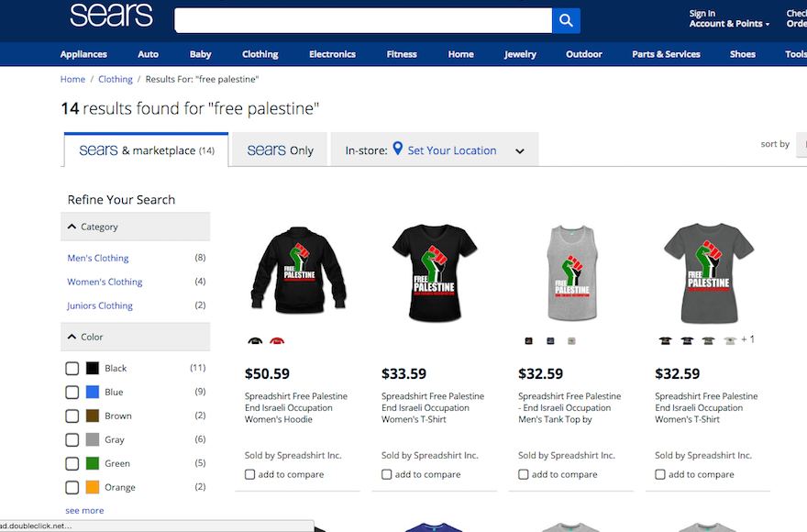Enable the Green color filter checkbox
This screenshot has width=807, height=532.
pyautogui.click(x=72, y=463)
